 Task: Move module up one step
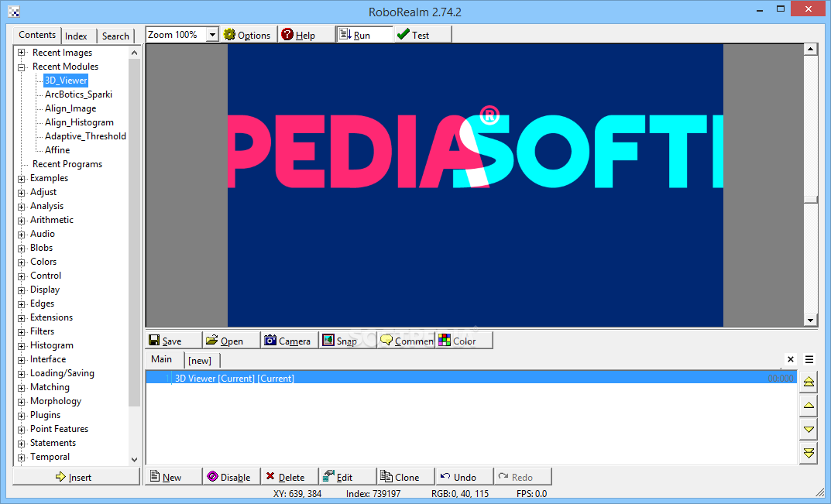(809, 406)
